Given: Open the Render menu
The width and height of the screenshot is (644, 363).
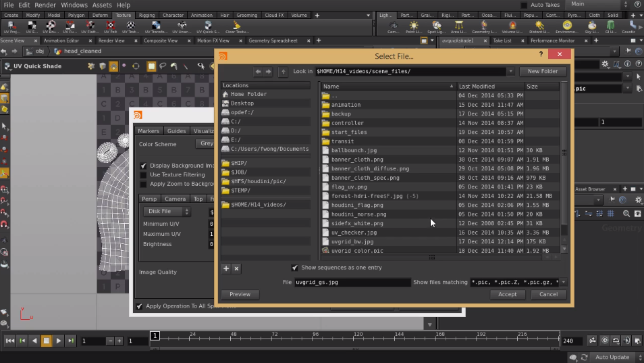Looking at the screenshot, I should (45, 5).
